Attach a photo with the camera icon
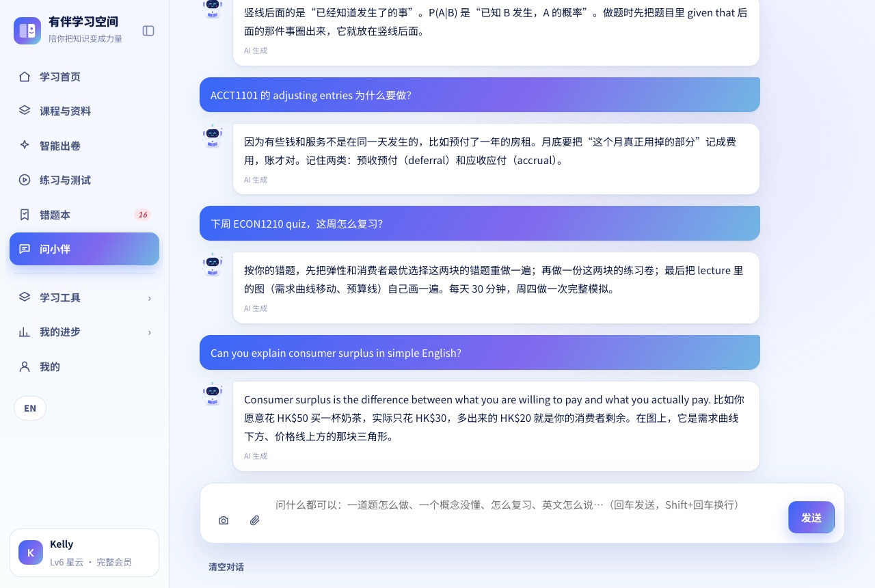The image size is (875, 588). coord(224,520)
